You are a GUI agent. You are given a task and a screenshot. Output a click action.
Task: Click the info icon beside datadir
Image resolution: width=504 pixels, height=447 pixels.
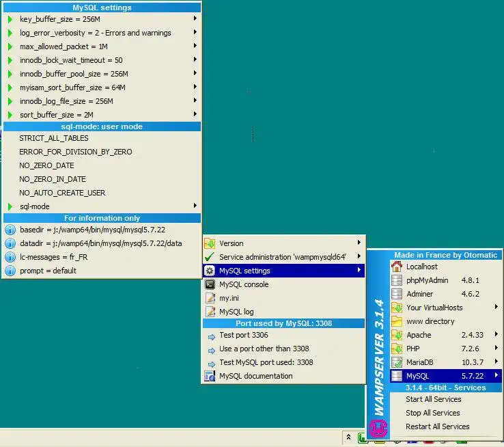coord(10,243)
